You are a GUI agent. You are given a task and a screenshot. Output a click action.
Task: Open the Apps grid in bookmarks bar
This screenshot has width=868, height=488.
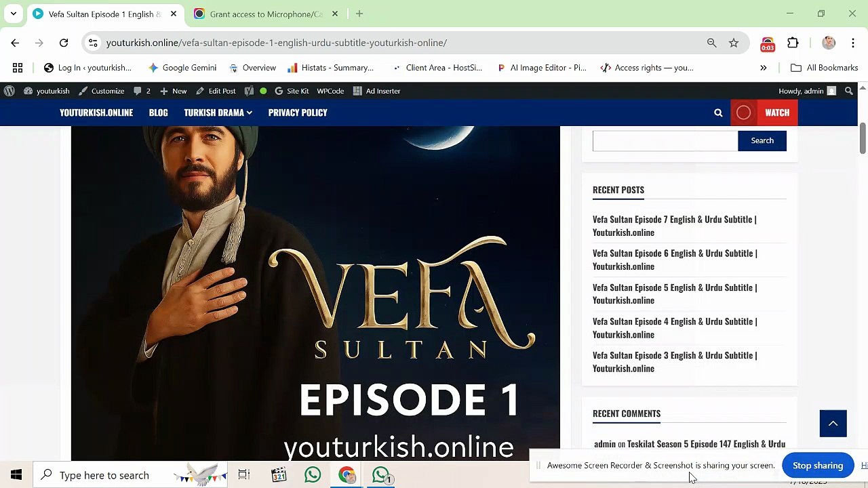click(x=18, y=68)
